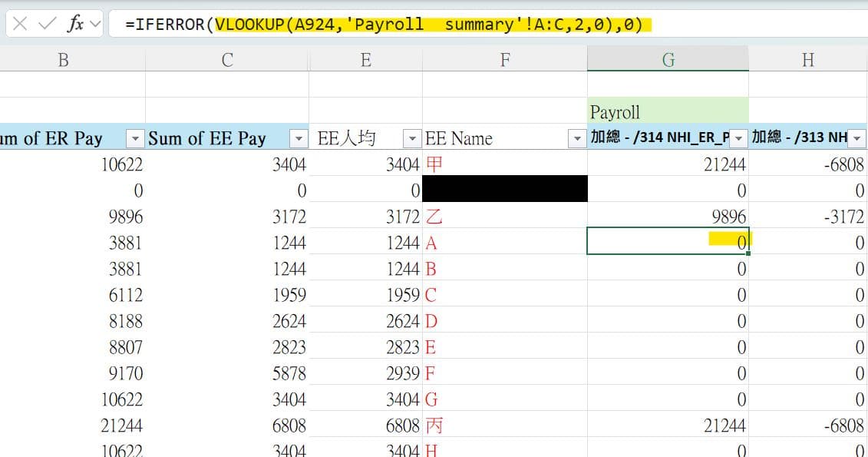868x457 pixels.
Task: Click the 21244 value in row 丙 column G
Action: point(724,426)
